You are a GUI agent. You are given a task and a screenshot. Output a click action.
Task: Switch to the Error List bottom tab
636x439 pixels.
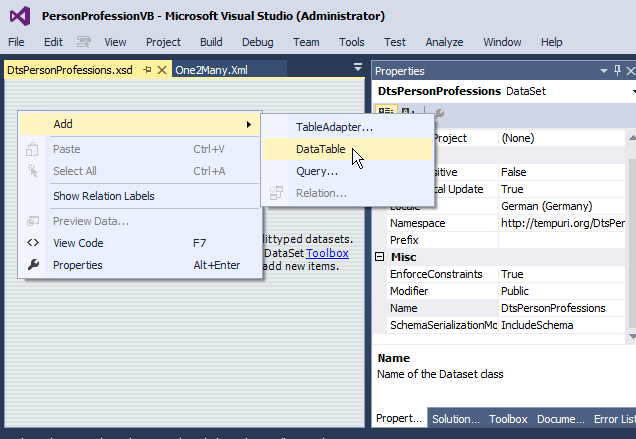(614, 419)
